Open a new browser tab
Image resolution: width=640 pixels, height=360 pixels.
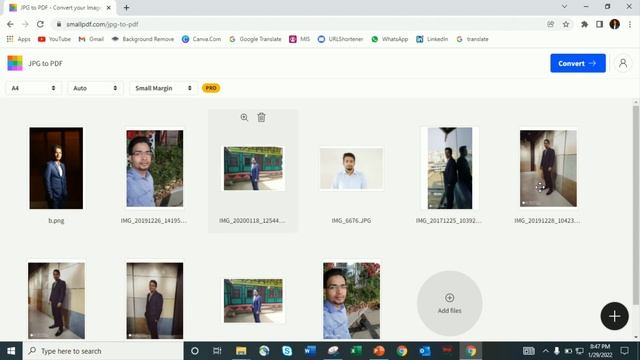pos(127,7)
